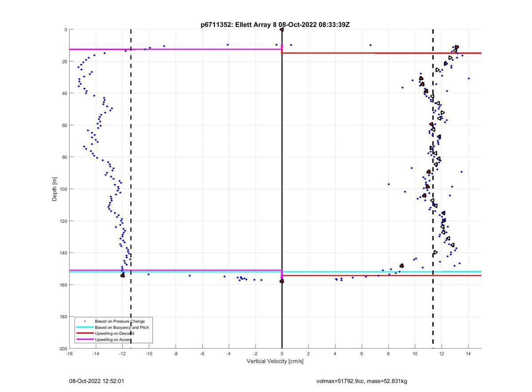Viewport: 532px width, 392px height.
Task: Click depth axis tick label 180
Action: (x=63, y=317)
